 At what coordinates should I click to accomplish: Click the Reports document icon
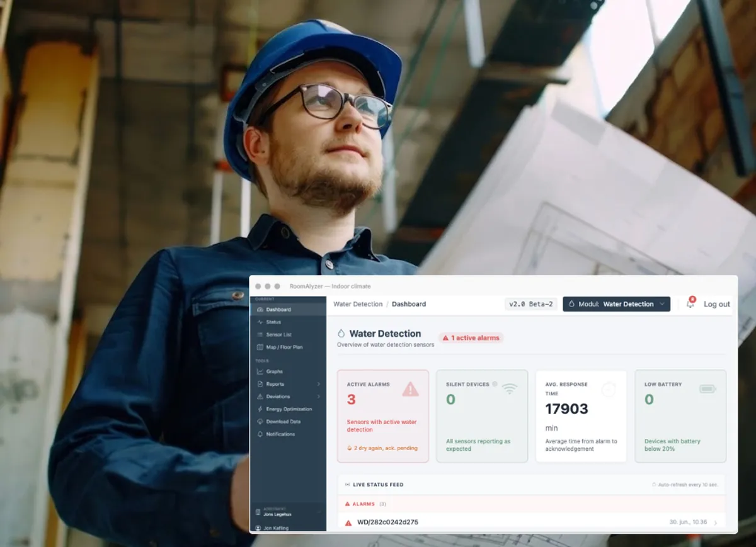click(x=260, y=384)
